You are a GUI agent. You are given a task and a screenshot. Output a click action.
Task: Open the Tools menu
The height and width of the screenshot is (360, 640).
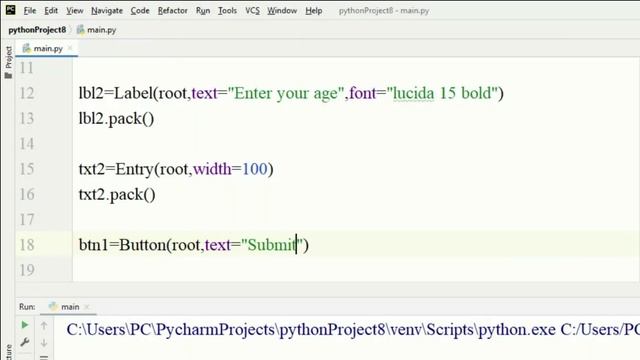pyautogui.click(x=227, y=11)
